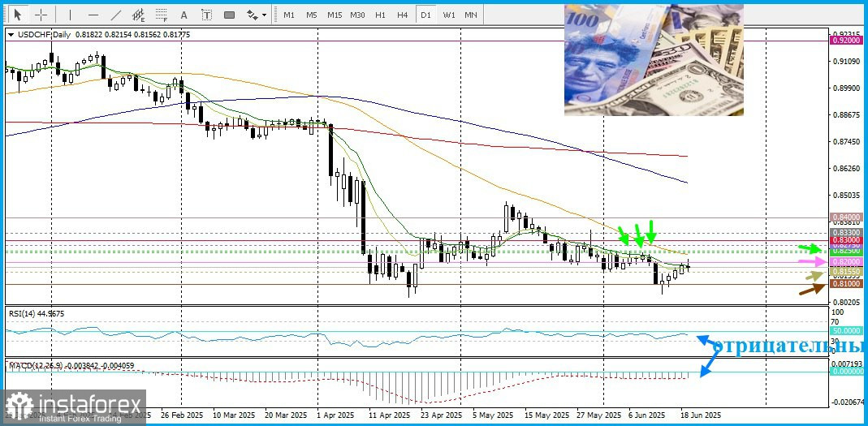Select the arrow cursor tool

[18, 15]
